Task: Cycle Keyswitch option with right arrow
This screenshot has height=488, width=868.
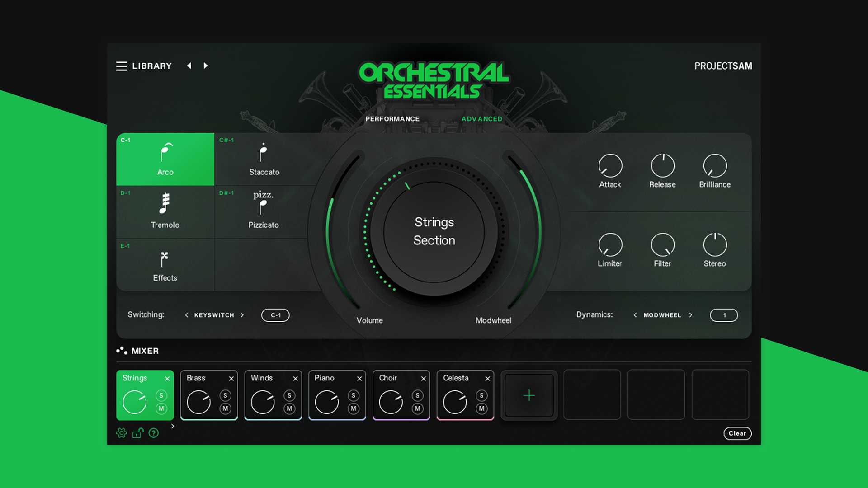Action: (x=243, y=315)
